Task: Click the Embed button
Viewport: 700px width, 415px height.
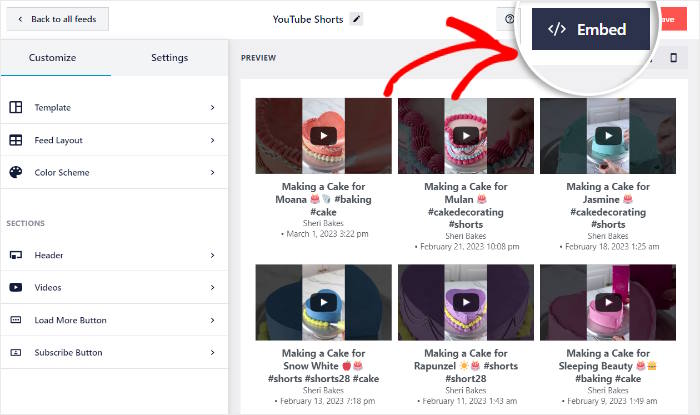Action: coord(591,29)
